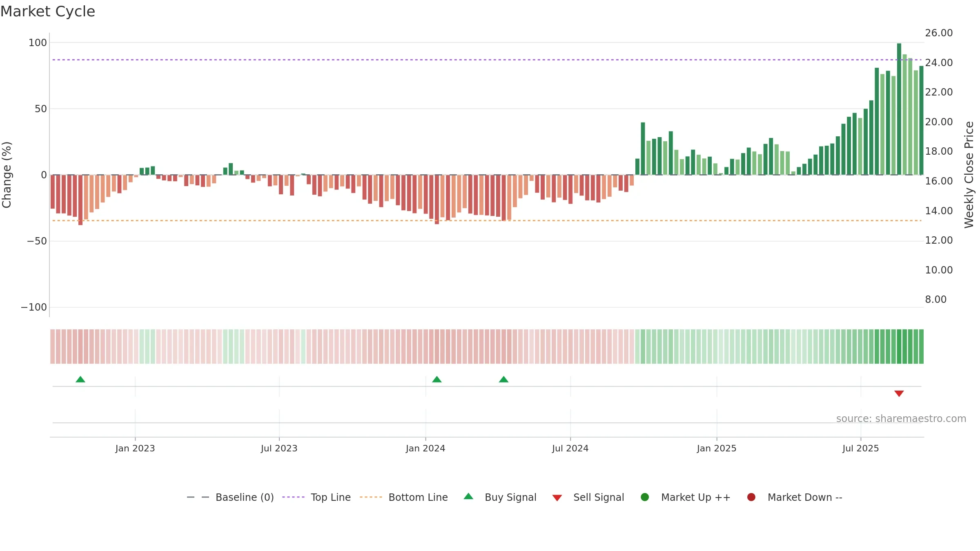This screenshot has height=551, width=980.
Task: Toggle the Top Line legend entry
Action: tap(330, 497)
